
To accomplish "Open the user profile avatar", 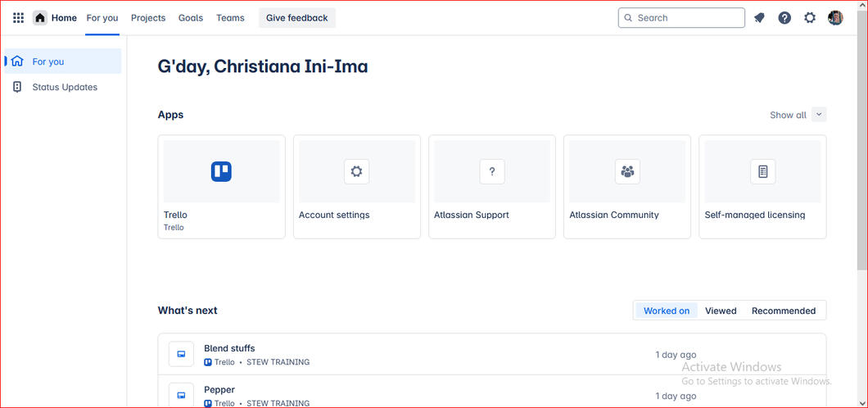I will coord(835,18).
